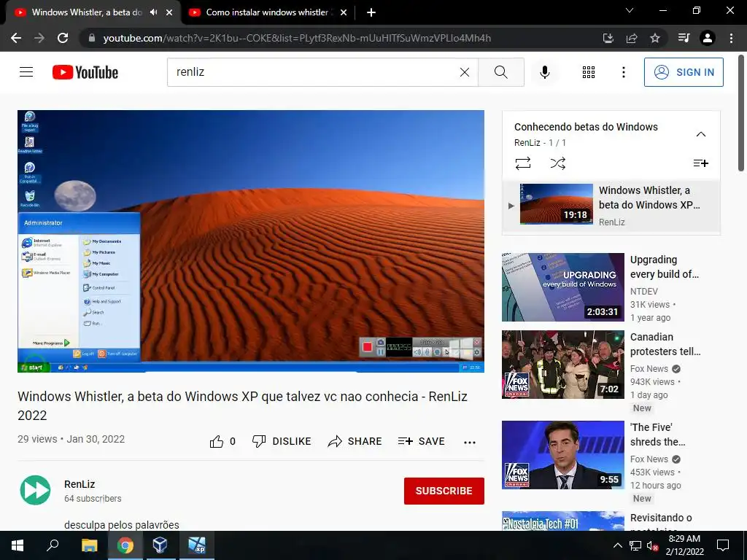Open Chrome's three-dot menu

tap(731, 38)
